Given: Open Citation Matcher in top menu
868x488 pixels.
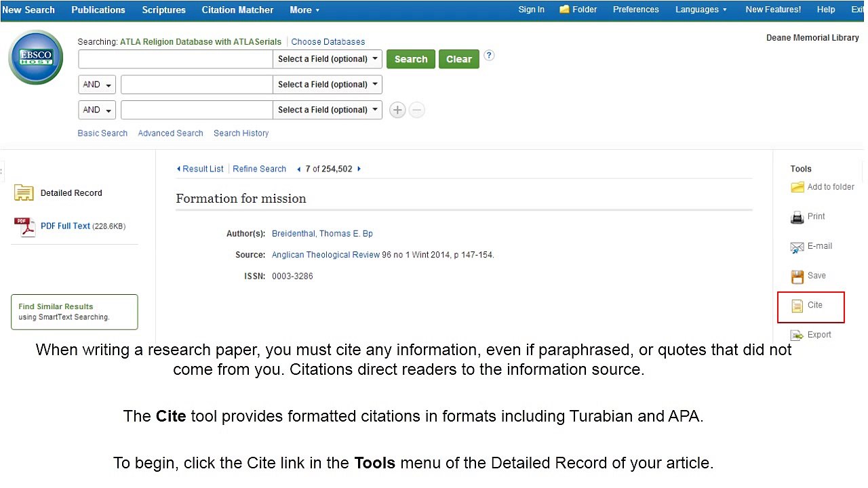Looking at the screenshot, I should (237, 9).
